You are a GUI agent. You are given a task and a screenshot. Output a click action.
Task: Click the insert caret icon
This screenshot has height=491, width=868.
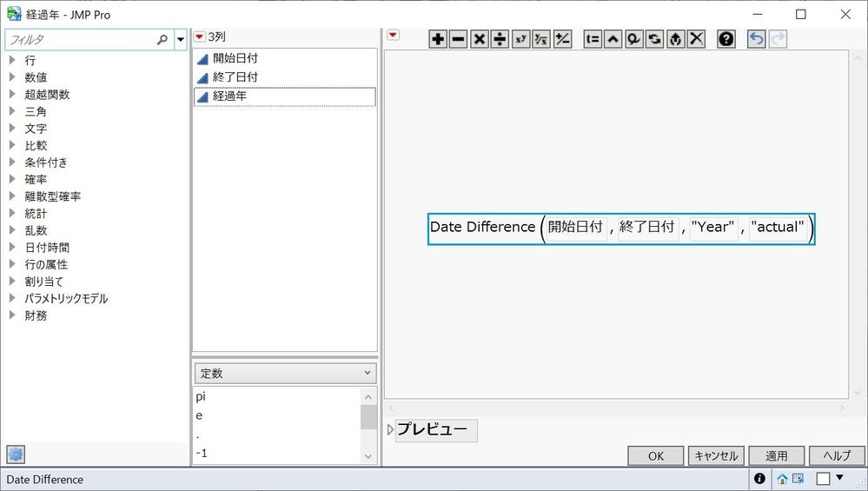click(613, 39)
